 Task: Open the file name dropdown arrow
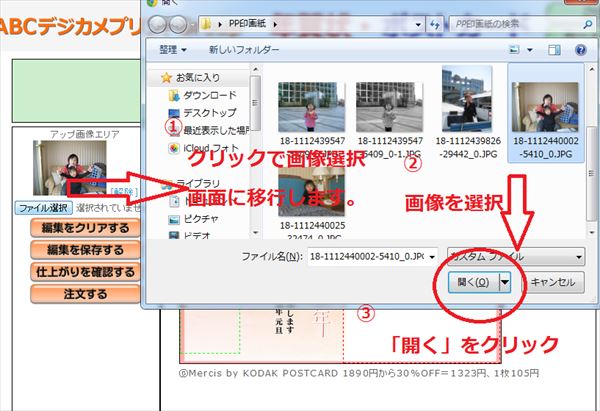432,257
